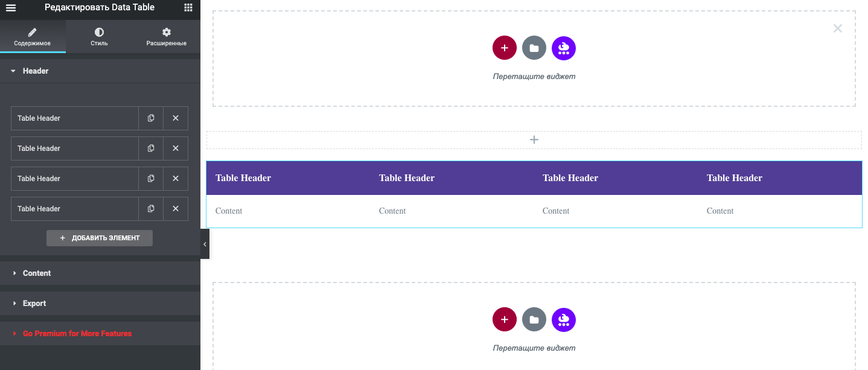Switch to the Стиль tab
The image size is (868, 370).
(x=99, y=37)
